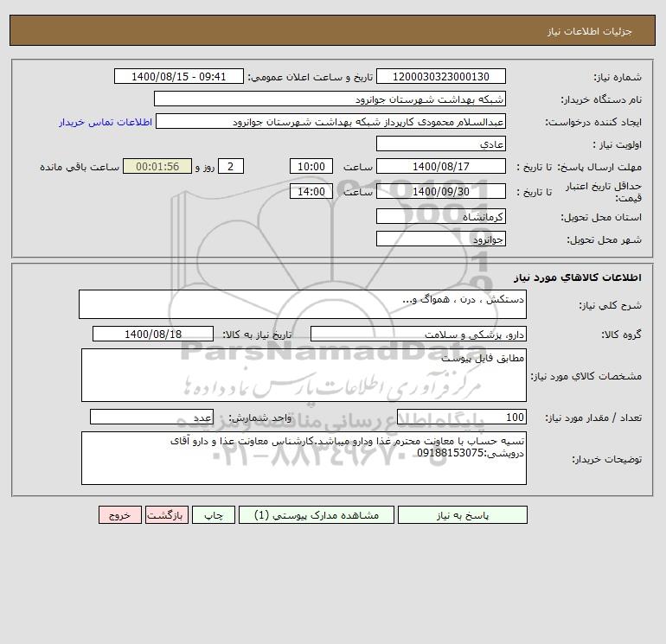Click the price validity date 1400/09/30

[441, 191]
